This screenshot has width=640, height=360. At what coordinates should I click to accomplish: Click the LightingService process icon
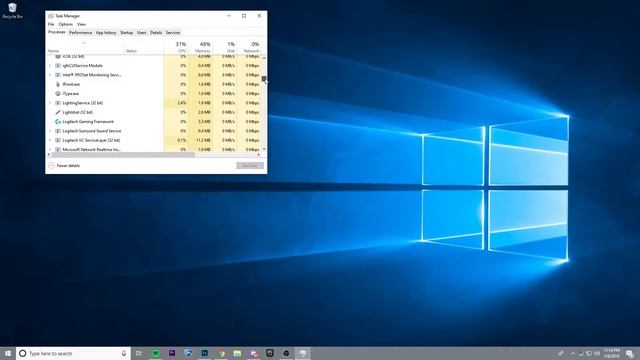pos(58,103)
